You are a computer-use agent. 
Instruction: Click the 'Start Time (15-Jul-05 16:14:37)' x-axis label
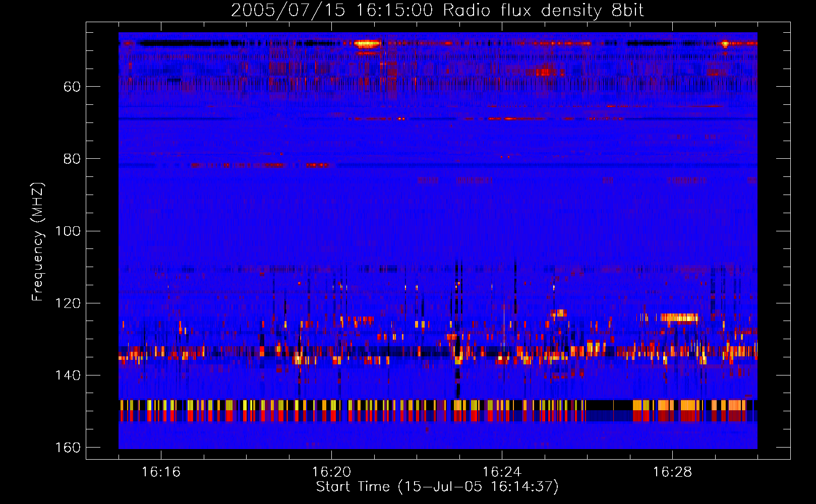coord(437,487)
